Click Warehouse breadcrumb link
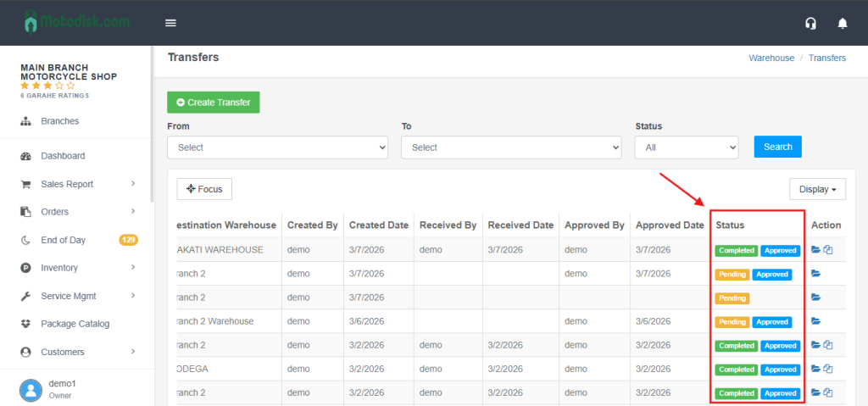868x406 pixels. [771, 58]
